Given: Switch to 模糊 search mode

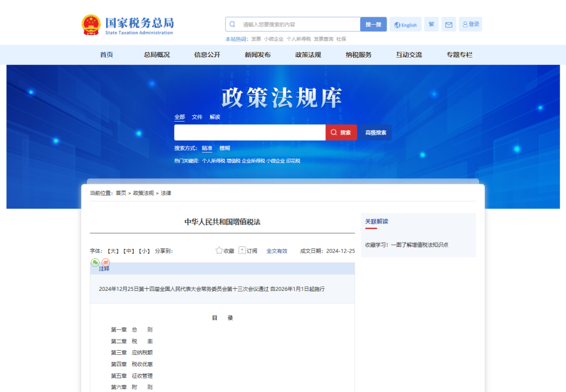Looking at the screenshot, I should point(225,148).
